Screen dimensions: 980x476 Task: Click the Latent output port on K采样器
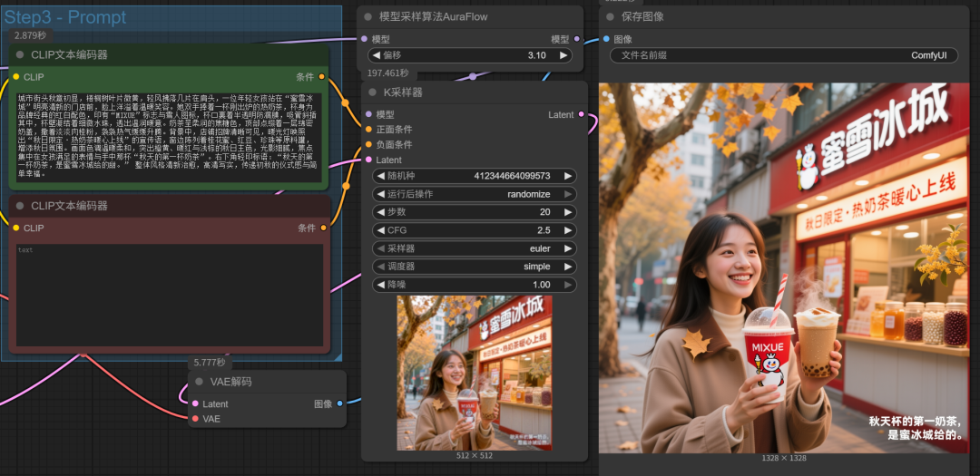[x=582, y=114]
